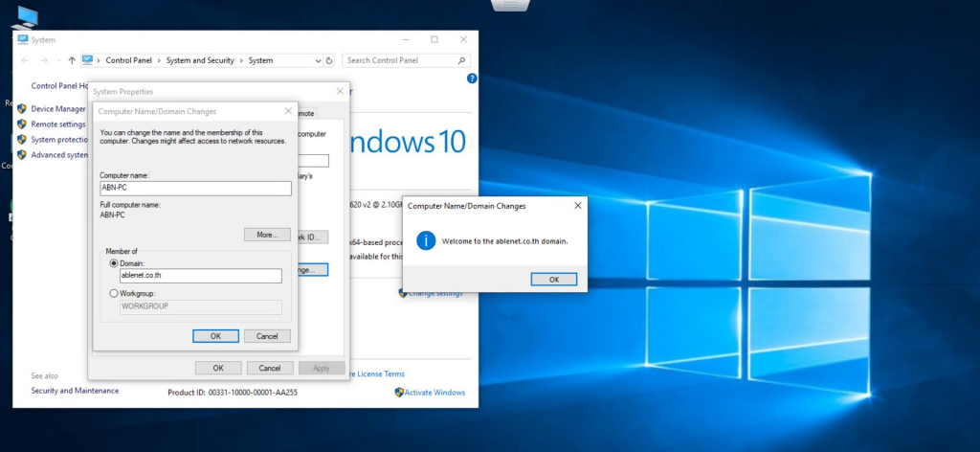This screenshot has width=980, height=452.
Task: Click System and Security in breadcrumb
Action: pyautogui.click(x=200, y=60)
